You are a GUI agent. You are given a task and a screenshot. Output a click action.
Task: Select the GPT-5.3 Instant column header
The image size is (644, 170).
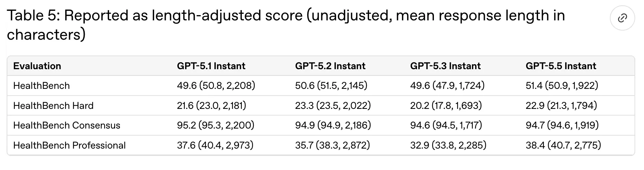tap(445, 66)
